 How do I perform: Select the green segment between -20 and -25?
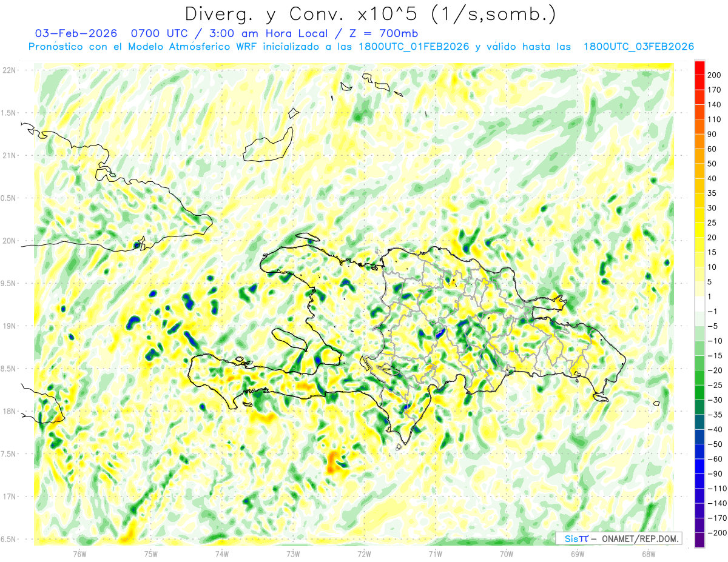pyautogui.click(x=699, y=378)
